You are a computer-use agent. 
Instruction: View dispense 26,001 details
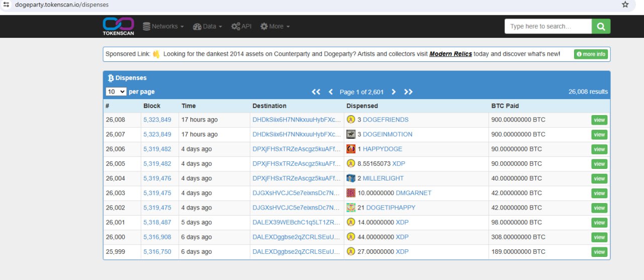599,222
